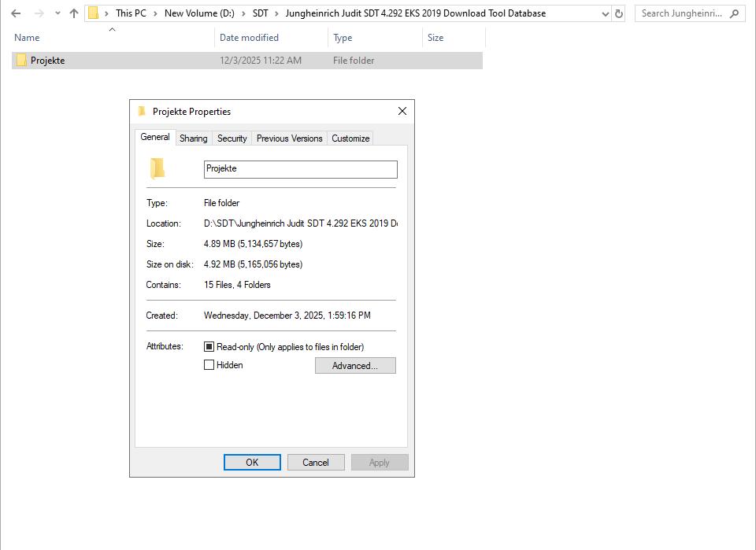Image resolution: width=756 pixels, height=550 pixels.
Task: Expand the chevron after New Volume (D:)
Action: point(243,13)
